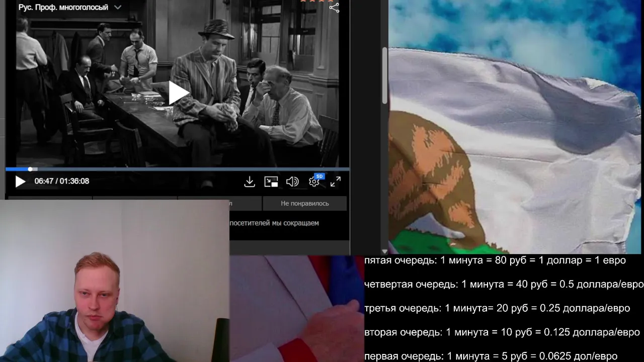
Task: Enable picture-in-picture mode
Action: click(271, 182)
